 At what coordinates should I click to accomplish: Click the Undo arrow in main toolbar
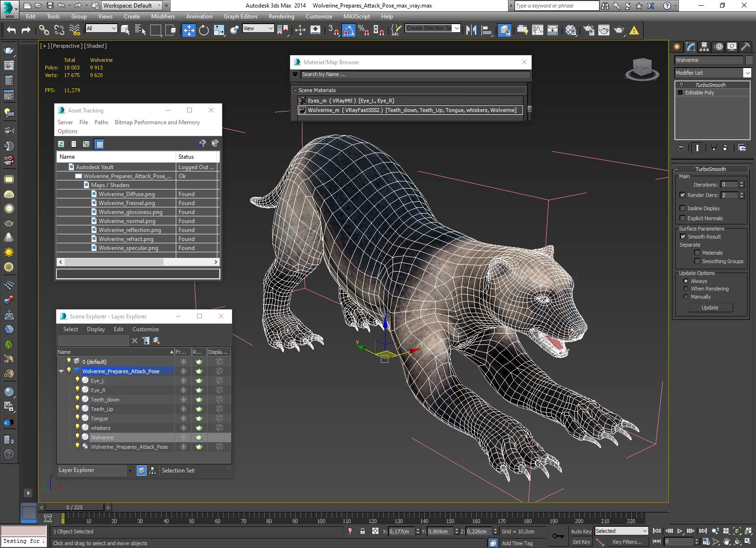pos(11,30)
